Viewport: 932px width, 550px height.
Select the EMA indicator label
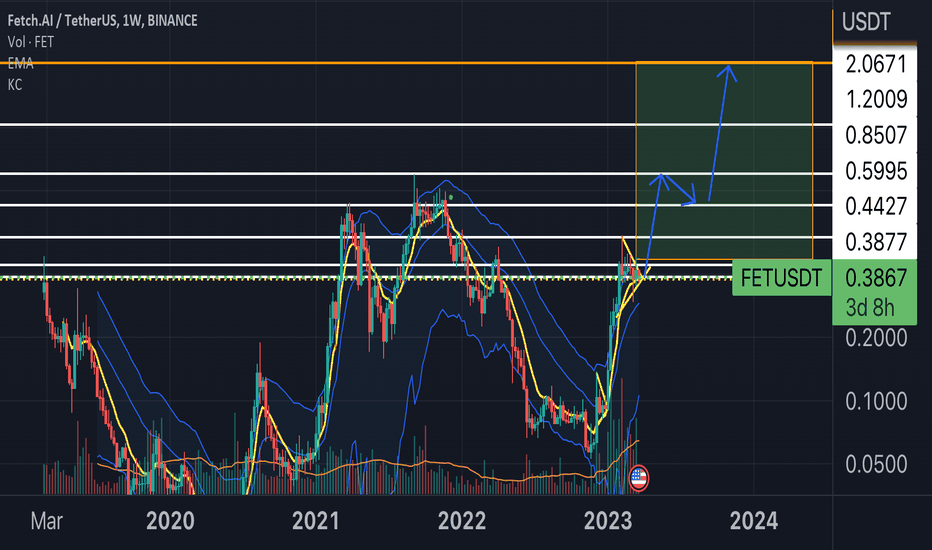(x=20, y=64)
